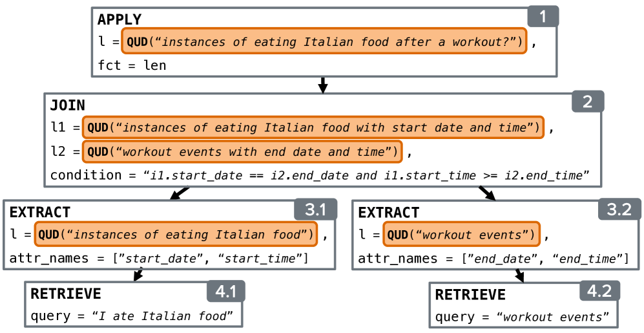Select the QUD box about eating after a workout
This screenshot has height=333, width=644.
tap(324, 42)
